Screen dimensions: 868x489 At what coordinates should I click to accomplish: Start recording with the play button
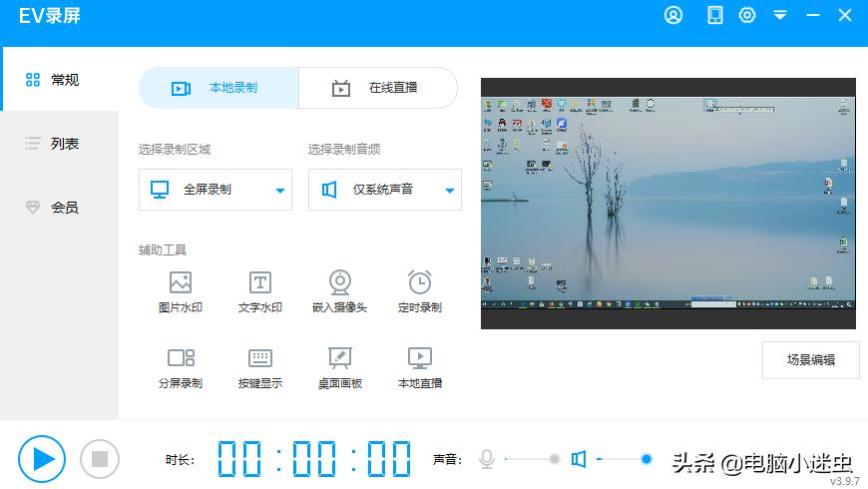pos(42,459)
